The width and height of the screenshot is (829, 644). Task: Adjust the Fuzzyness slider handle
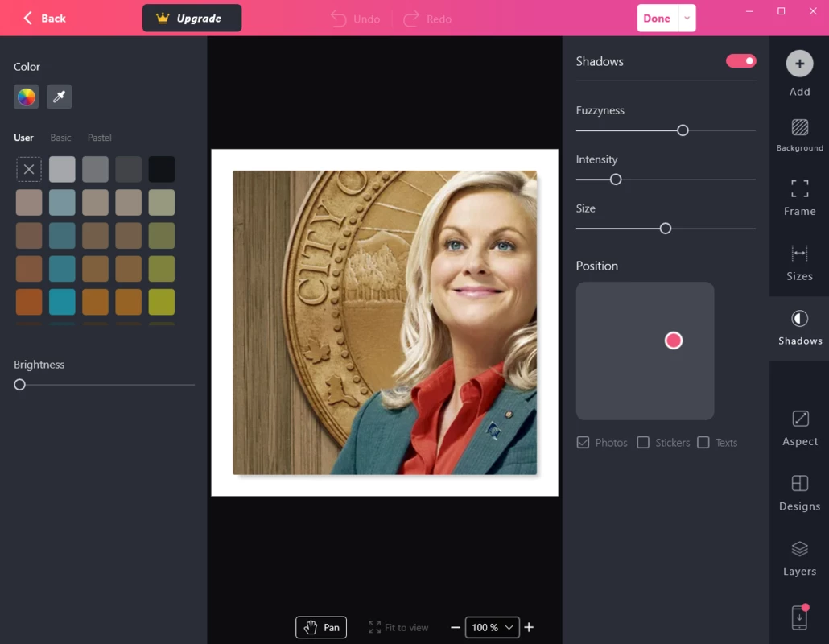click(x=683, y=130)
